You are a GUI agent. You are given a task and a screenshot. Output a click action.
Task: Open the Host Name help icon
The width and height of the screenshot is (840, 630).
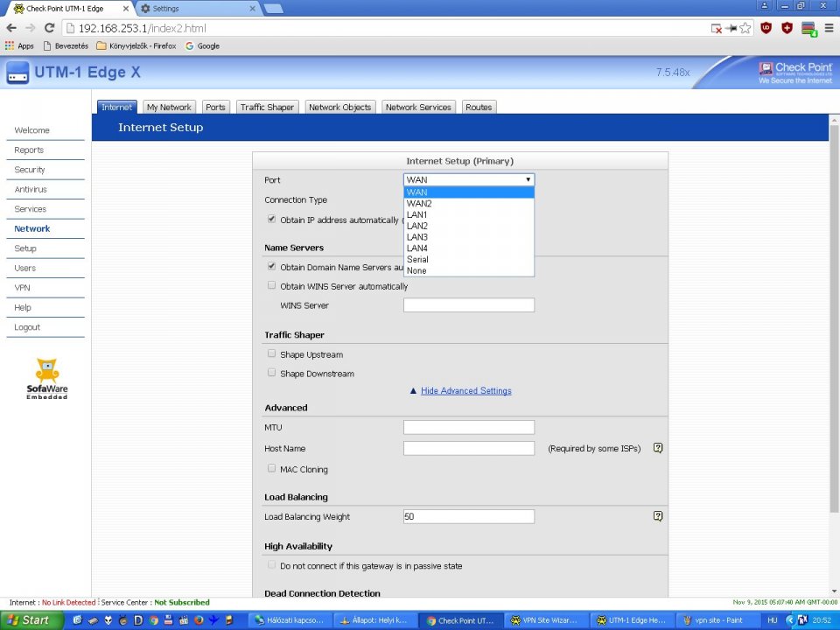[658, 448]
